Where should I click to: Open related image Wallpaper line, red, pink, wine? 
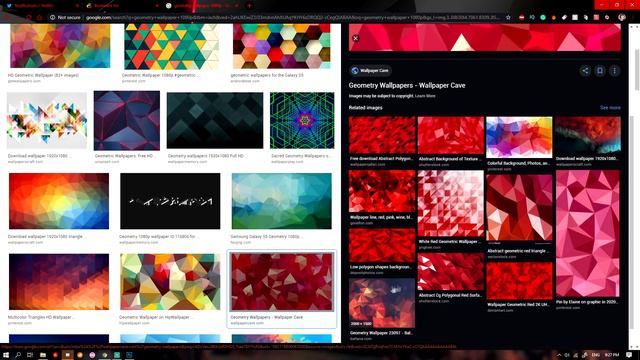[x=382, y=191]
